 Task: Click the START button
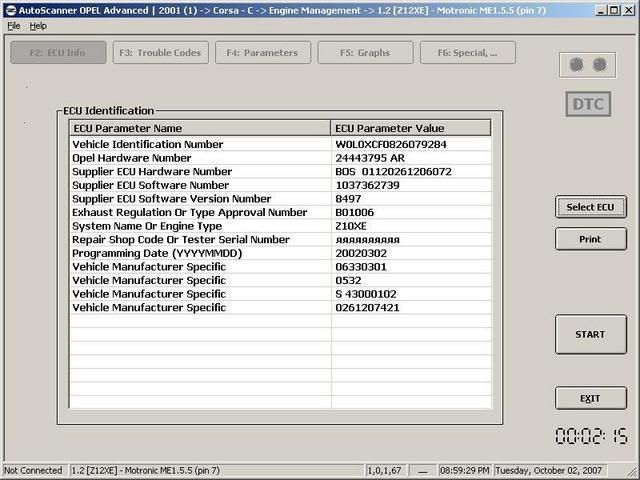(591, 334)
